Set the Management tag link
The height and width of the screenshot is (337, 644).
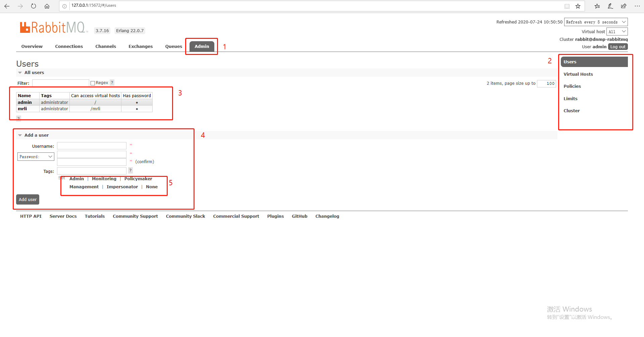[84, 187]
